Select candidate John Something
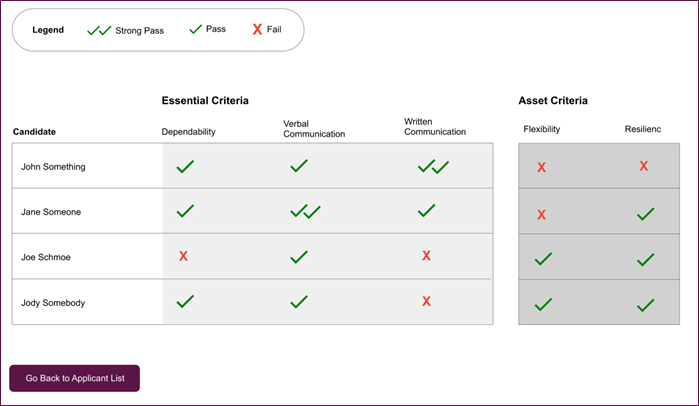The width and height of the screenshot is (699, 406). click(x=53, y=167)
